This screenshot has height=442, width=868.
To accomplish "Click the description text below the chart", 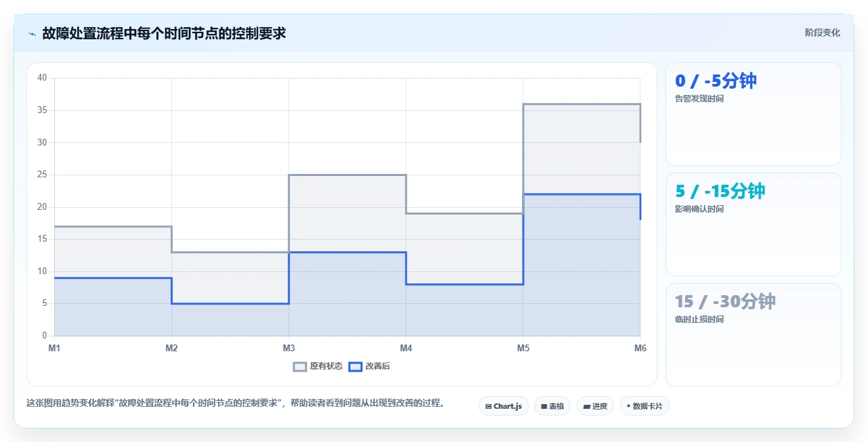I will pos(236,403).
